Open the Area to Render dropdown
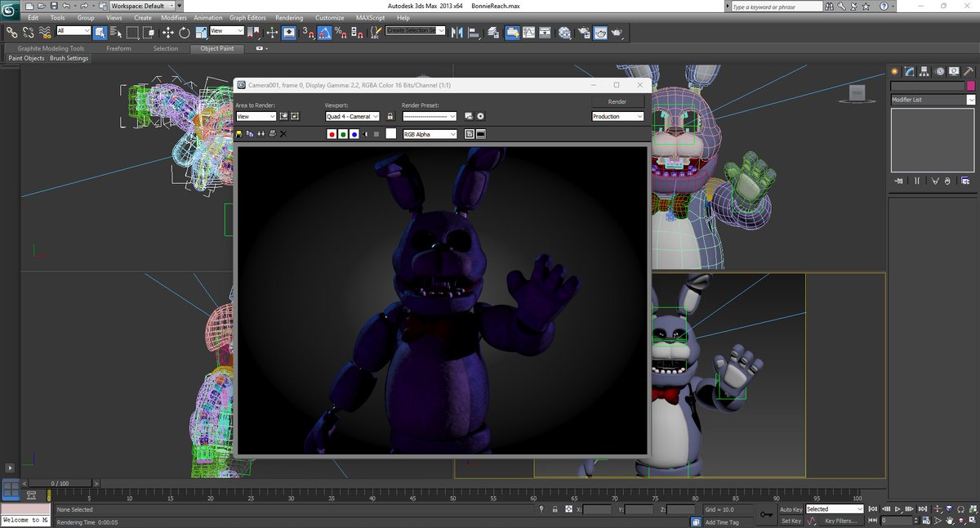This screenshot has height=528, width=980. click(256, 117)
